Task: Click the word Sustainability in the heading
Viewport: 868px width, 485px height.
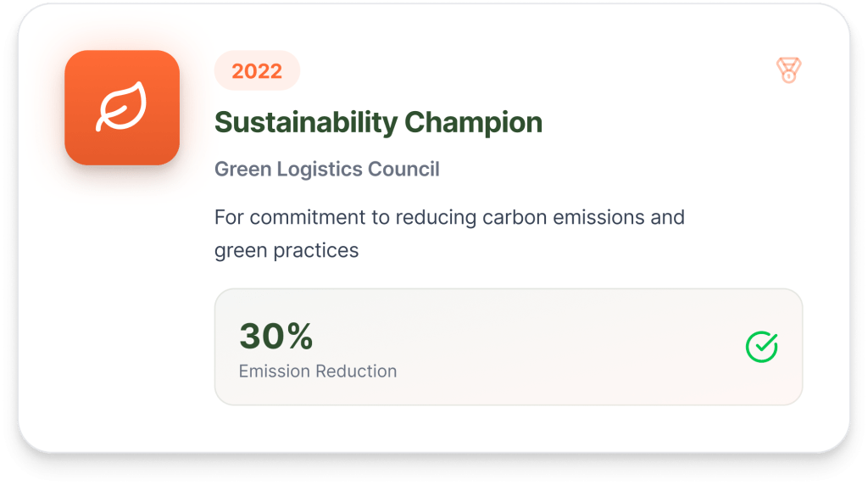Action: point(305,123)
